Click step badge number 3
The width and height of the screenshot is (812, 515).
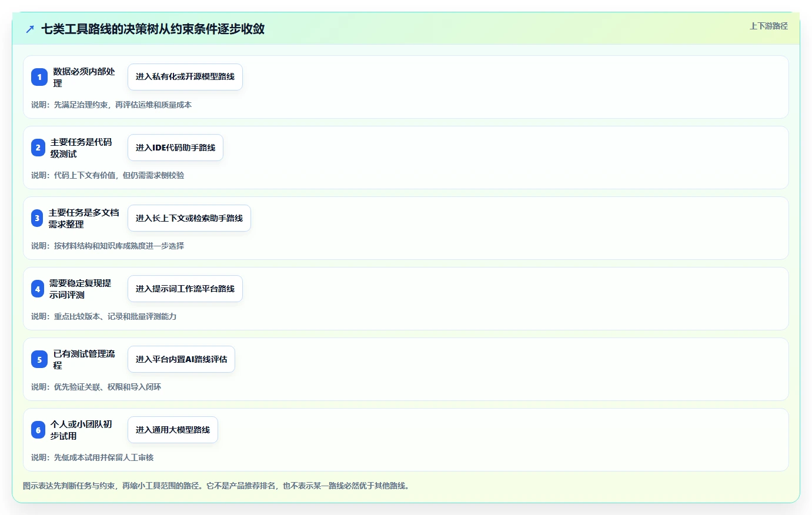coord(37,218)
